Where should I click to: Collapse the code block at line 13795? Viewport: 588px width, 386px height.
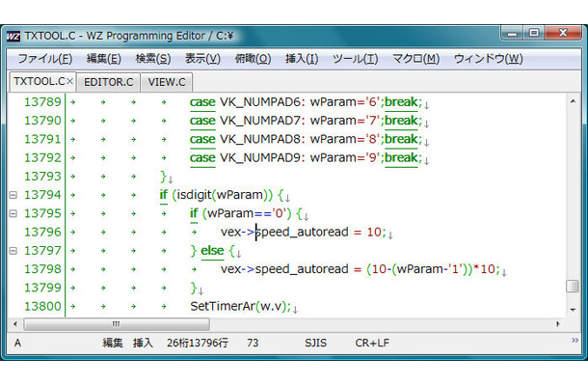tap(13, 213)
